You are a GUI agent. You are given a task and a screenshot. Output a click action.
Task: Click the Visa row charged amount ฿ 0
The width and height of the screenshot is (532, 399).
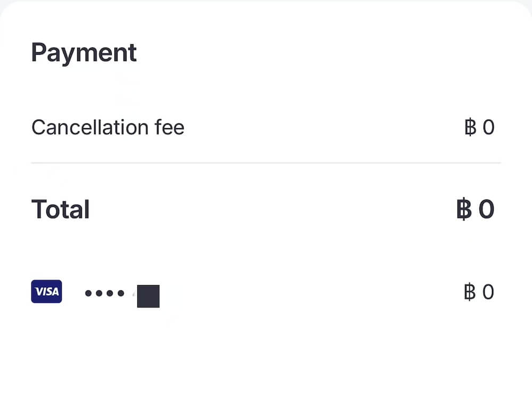click(479, 292)
